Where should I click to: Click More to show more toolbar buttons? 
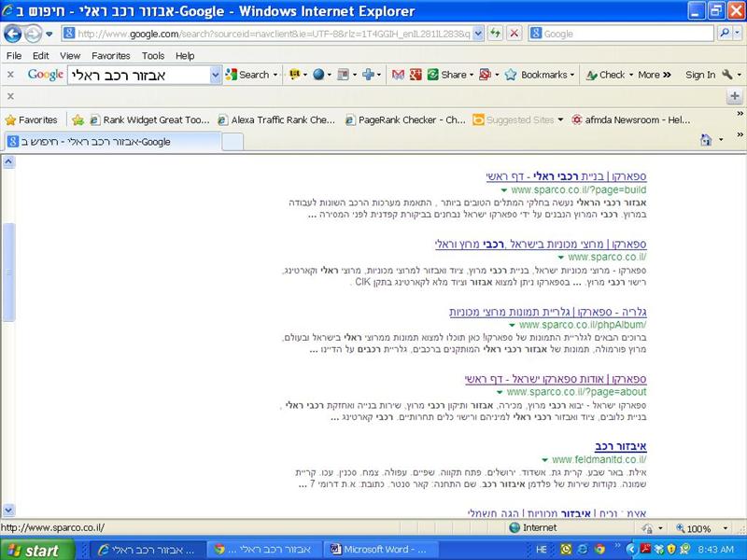[x=655, y=75]
